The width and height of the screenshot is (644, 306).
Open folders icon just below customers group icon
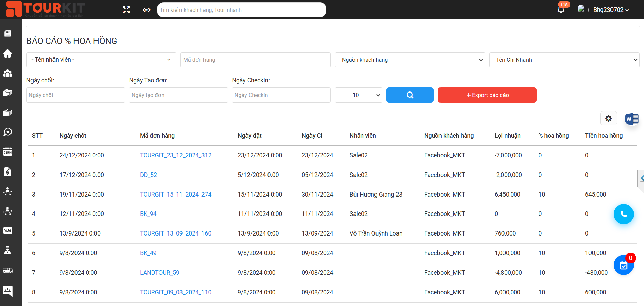(x=7, y=93)
